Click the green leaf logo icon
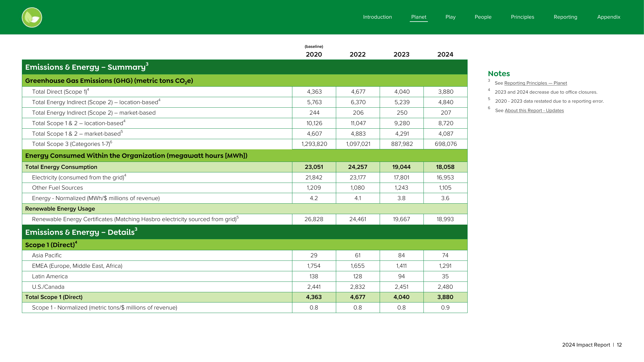Screen dimensions: 644x362 32,18
